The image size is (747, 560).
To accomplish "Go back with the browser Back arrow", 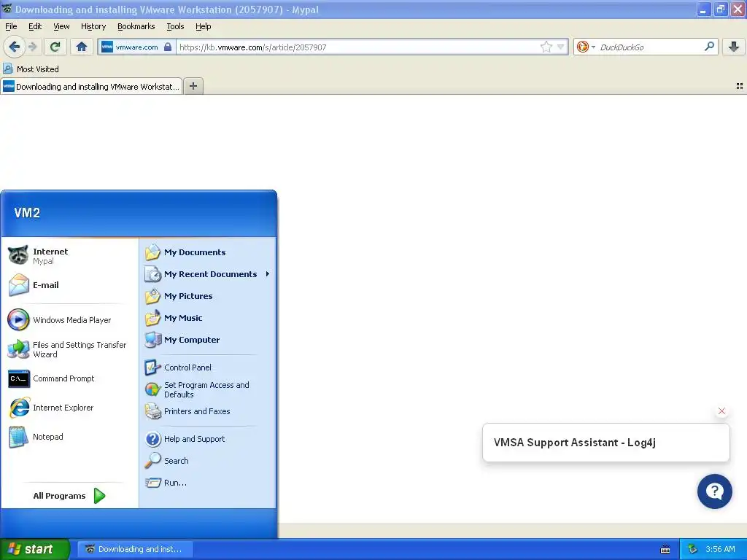I will (x=15, y=47).
